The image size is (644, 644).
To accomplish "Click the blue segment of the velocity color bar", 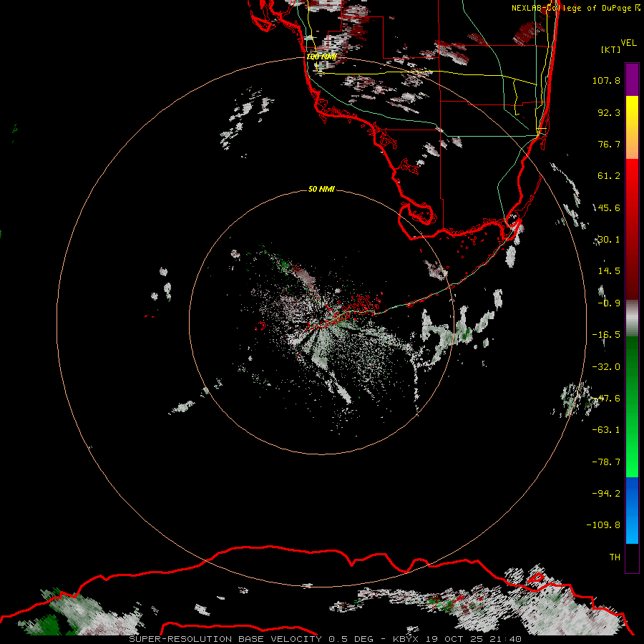I will click(632, 510).
